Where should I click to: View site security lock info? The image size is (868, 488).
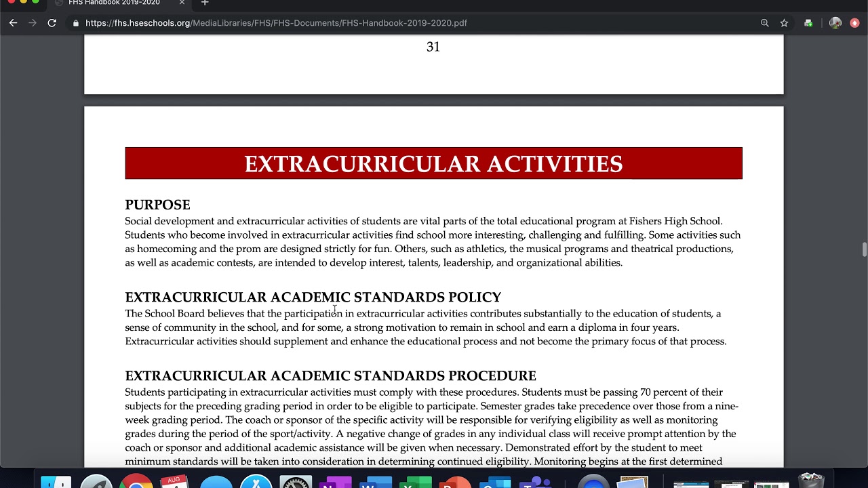coord(76,23)
